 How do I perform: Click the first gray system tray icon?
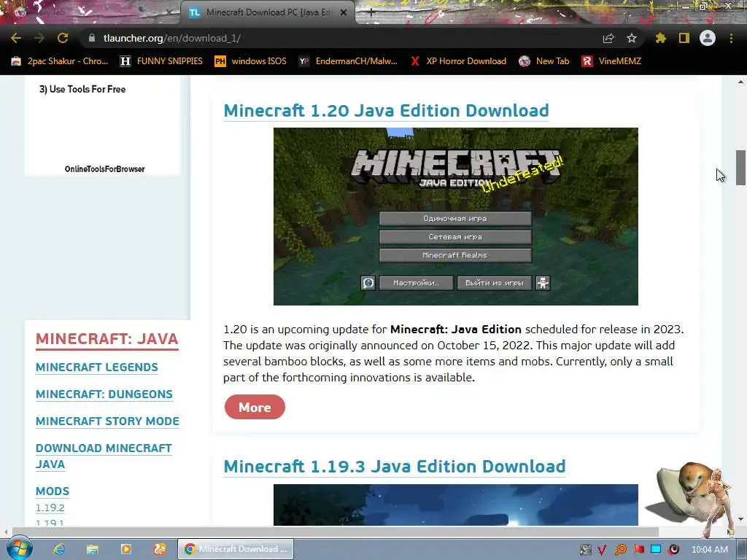coord(586,550)
